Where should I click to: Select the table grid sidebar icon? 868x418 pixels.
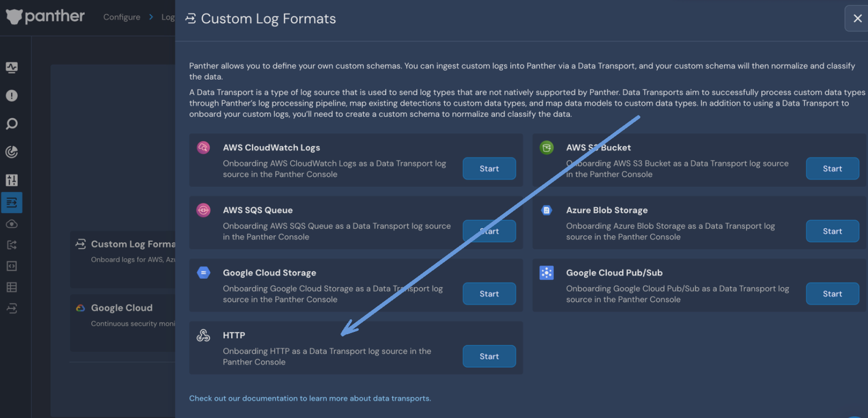pyautogui.click(x=11, y=287)
